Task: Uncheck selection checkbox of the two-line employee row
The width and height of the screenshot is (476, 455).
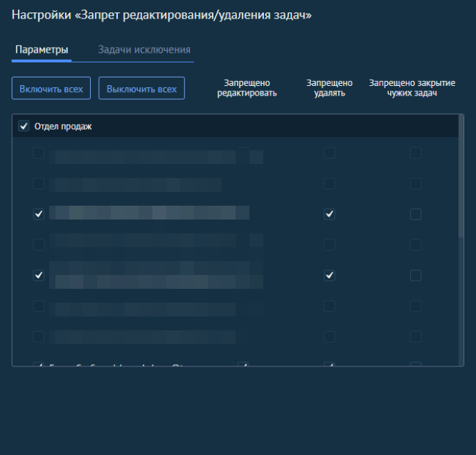Action: click(39, 276)
